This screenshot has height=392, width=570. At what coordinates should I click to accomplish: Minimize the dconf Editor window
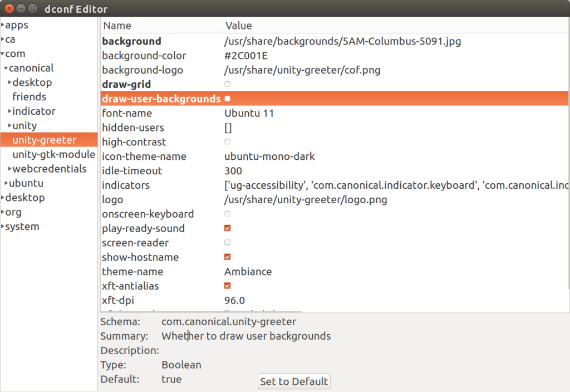click(x=21, y=8)
